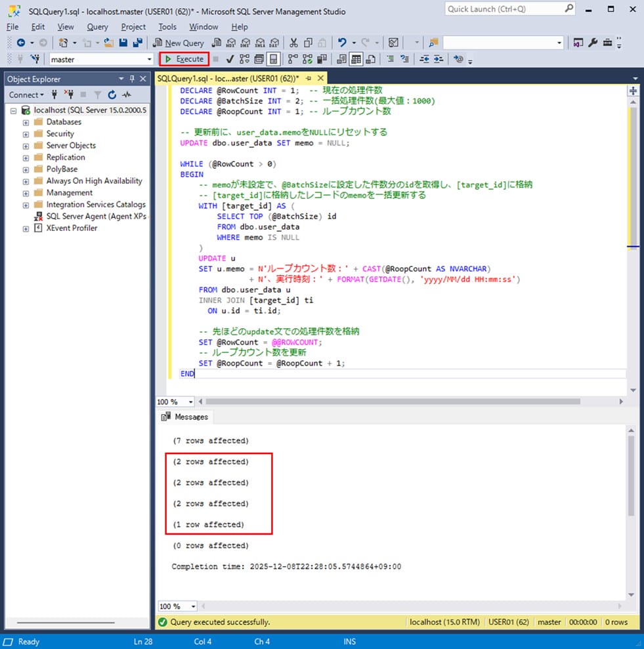Click the Cut scissors icon

coord(293,43)
